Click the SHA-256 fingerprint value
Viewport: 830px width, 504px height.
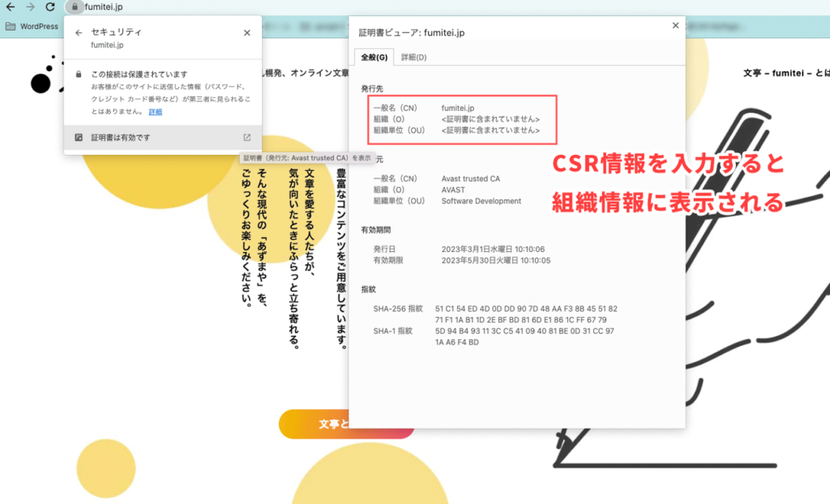[526, 314]
